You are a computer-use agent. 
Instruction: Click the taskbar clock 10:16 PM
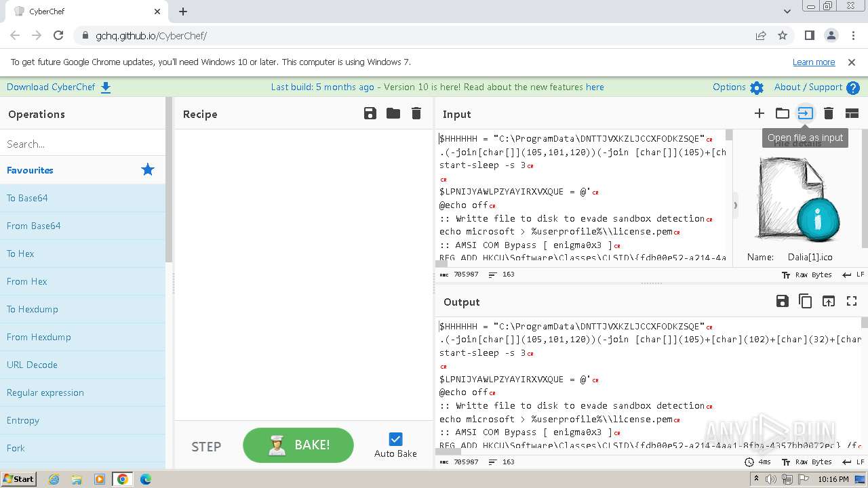pos(834,479)
